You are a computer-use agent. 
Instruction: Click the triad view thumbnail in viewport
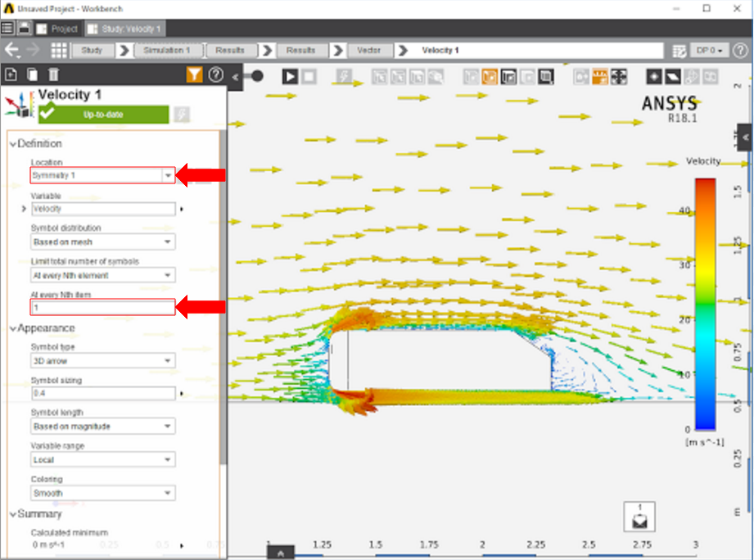pos(639,517)
